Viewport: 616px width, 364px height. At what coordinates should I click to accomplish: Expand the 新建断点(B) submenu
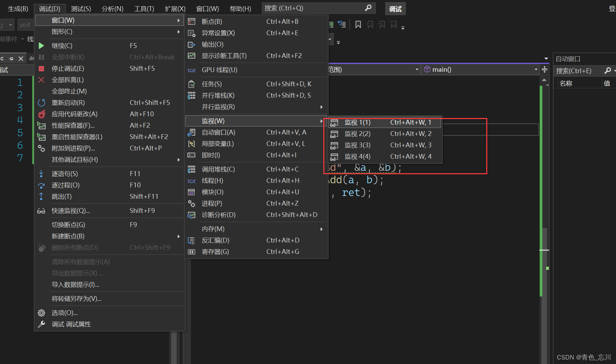click(x=110, y=236)
